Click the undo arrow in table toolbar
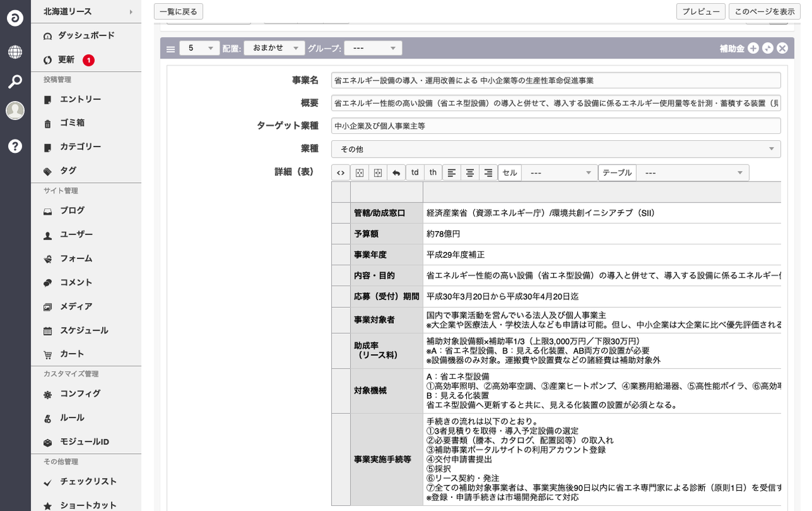The image size is (812, 511). (396, 173)
